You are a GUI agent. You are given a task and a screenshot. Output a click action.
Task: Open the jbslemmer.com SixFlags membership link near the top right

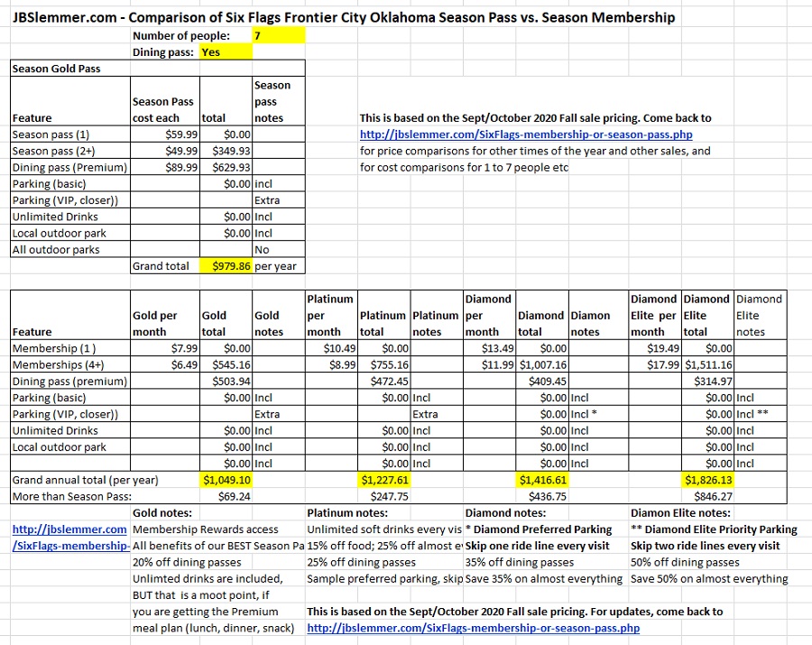(526, 134)
